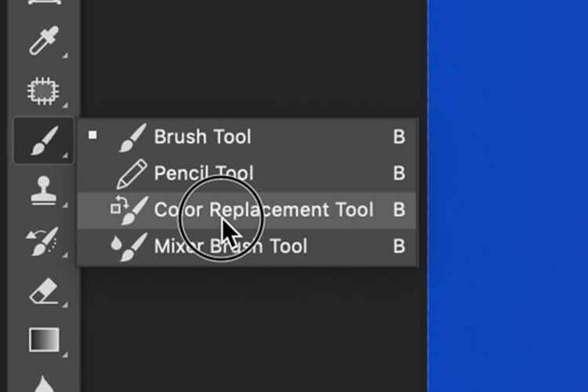Viewport: 588px width, 392px height.
Task: Expand the Patch tool flyout triangle
Action: click(66, 104)
